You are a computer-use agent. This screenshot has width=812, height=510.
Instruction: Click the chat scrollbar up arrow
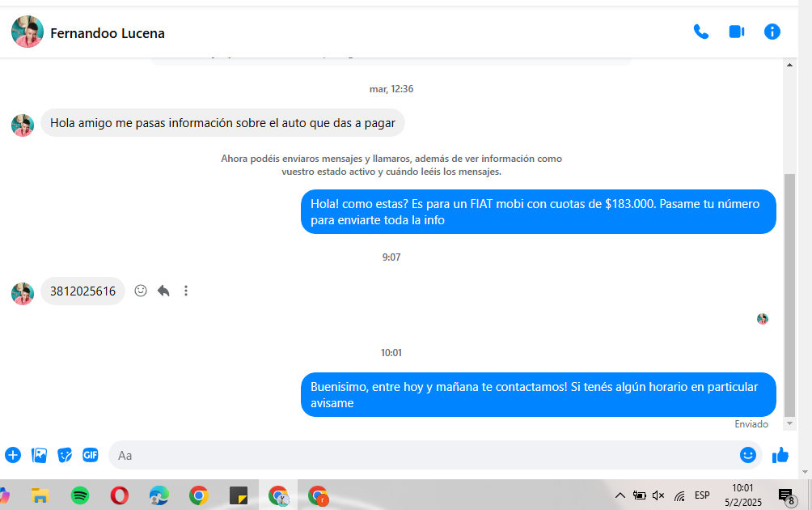(x=789, y=65)
